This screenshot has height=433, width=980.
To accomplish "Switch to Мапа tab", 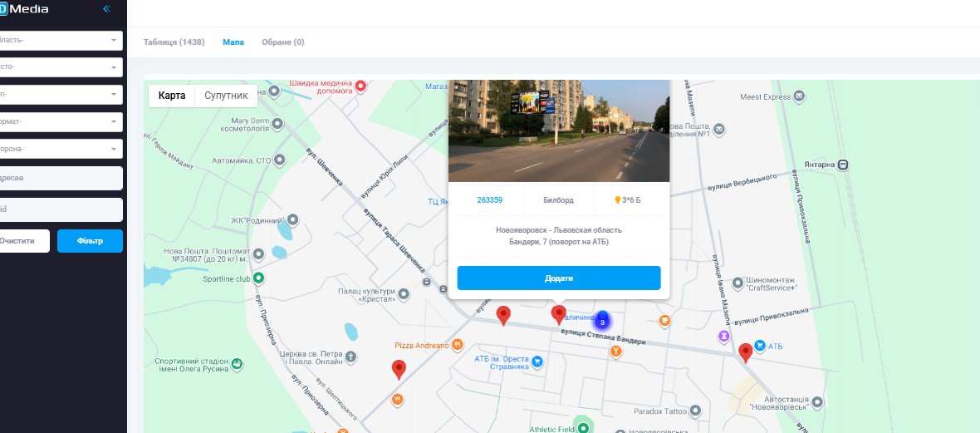I will point(233,42).
